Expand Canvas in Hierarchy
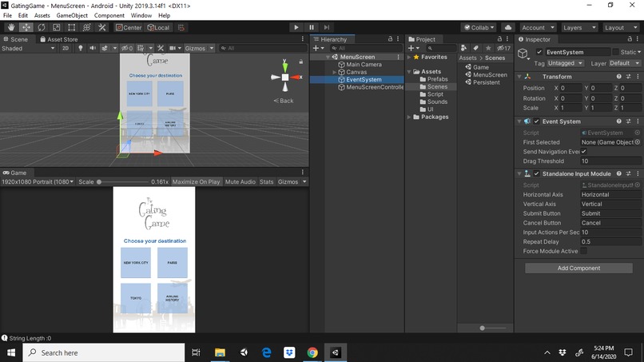The image size is (644, 362). (x=334, y=72)
